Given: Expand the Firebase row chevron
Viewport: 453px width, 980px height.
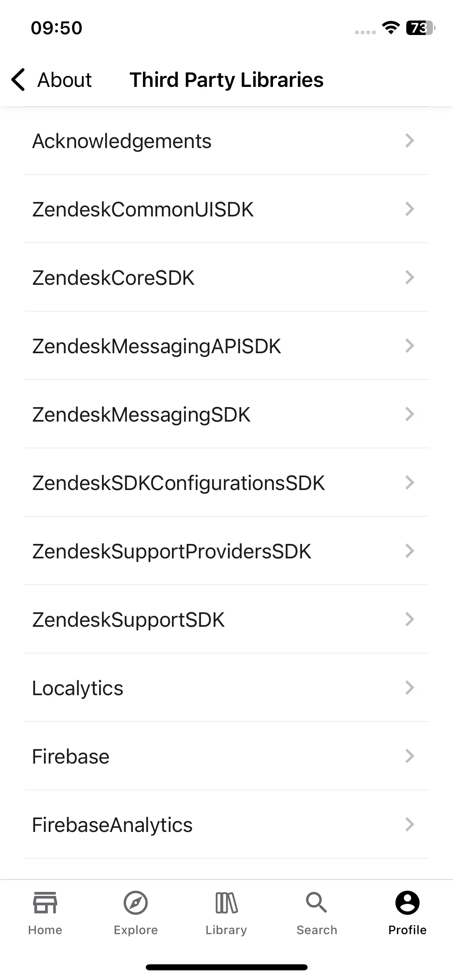Looking at the screenshot, I should (410, 756).
